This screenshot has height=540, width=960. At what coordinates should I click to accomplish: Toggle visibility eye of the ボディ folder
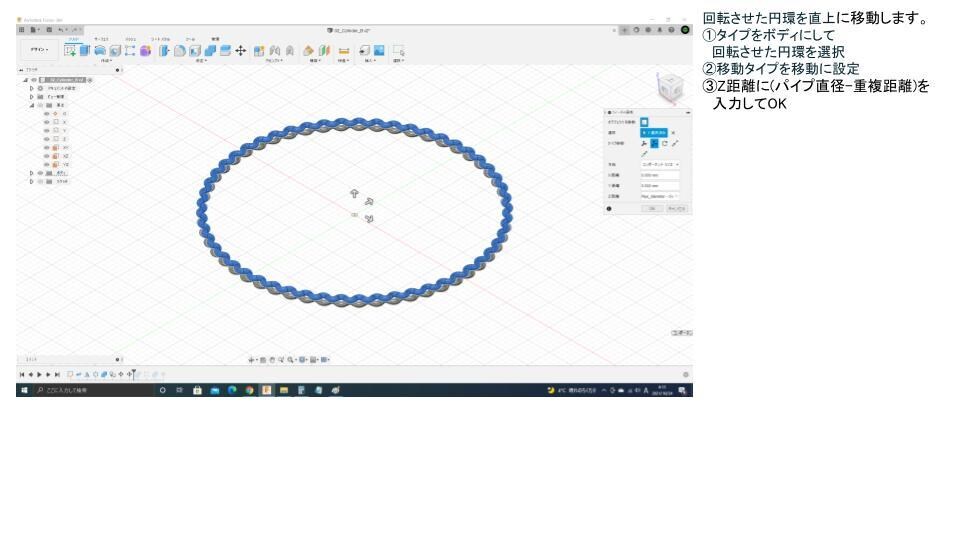[40, 173]
